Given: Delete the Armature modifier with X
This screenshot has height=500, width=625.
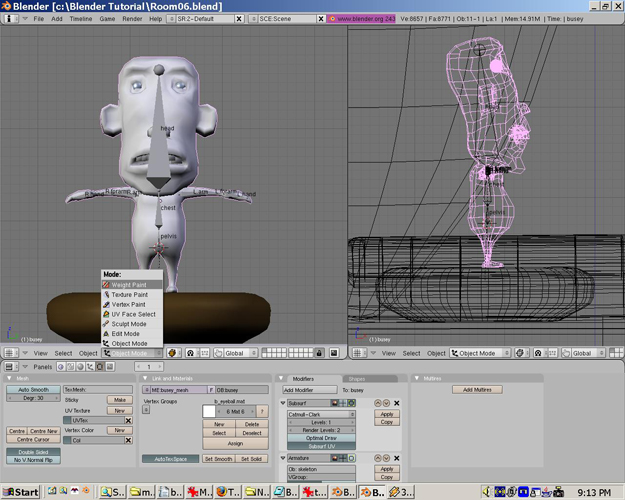Looking at the screenshot, I should (396, 458).
